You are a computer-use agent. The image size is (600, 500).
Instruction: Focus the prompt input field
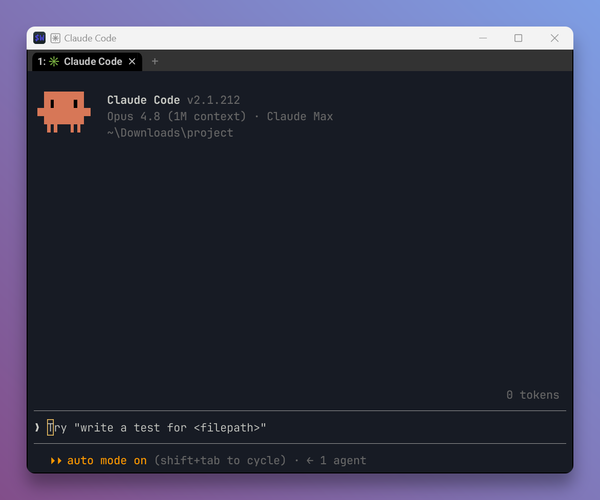300,427
